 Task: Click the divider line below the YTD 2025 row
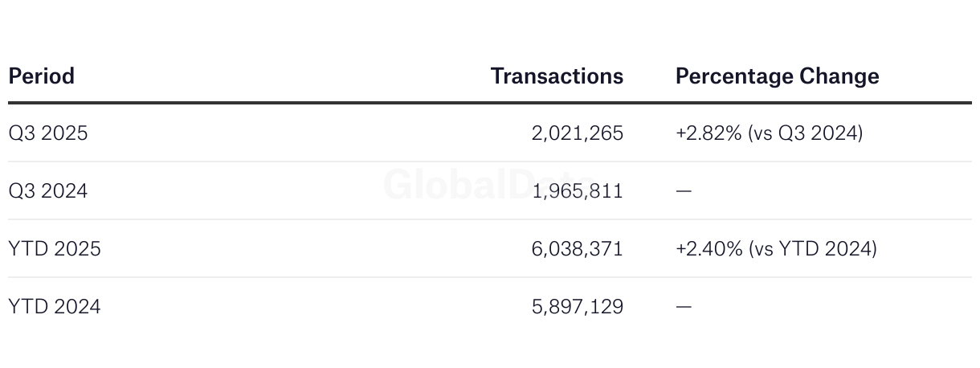pyautogui.click(x=490, y=278)
